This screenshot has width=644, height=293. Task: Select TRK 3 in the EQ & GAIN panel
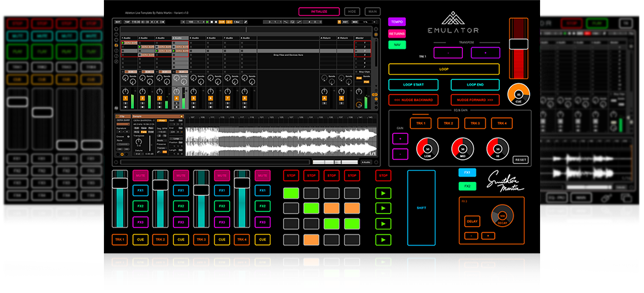click(475, 123)
